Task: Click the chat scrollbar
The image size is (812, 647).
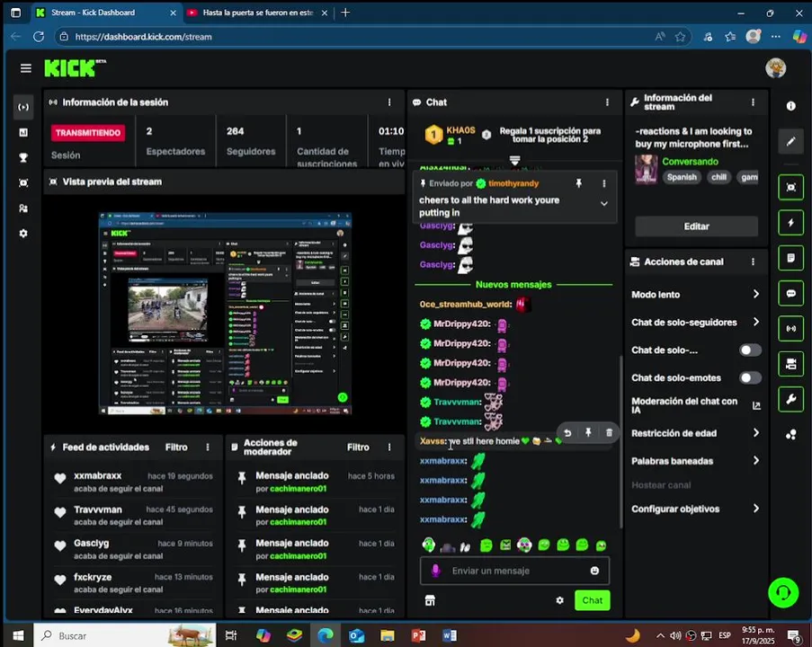Action: (x=620, y=442)
